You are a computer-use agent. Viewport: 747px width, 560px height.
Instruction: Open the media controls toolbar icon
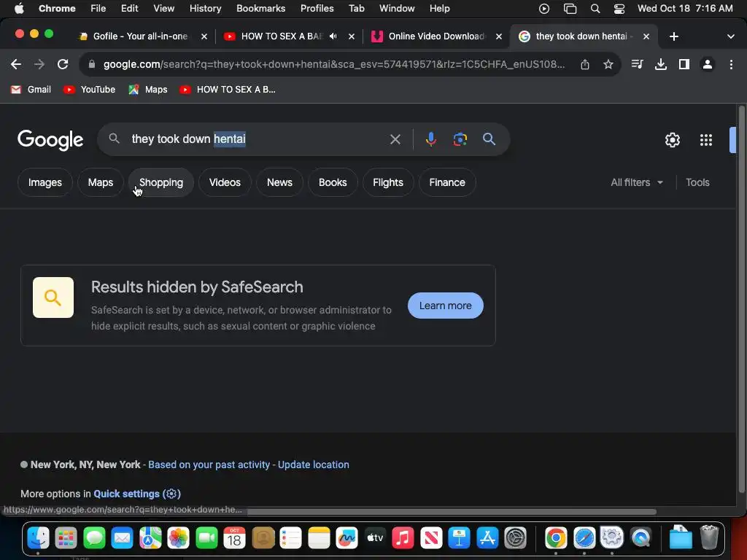637,64
